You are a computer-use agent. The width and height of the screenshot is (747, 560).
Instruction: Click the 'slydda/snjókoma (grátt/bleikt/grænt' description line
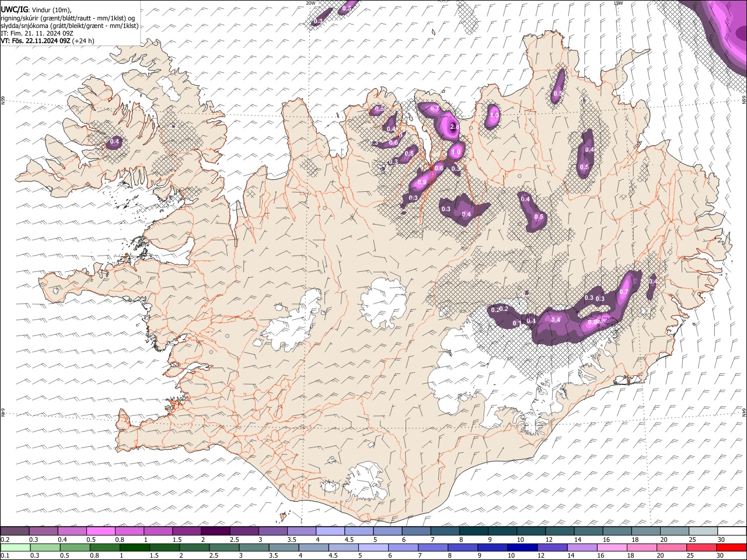click(x=69, y=26)
